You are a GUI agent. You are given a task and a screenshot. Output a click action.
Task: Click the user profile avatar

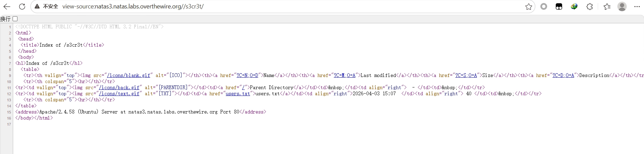pyautogui.click(x=622, y=6)
